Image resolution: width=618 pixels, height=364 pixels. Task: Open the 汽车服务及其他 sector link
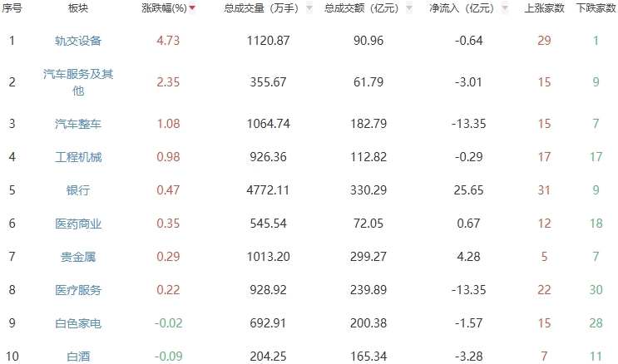coord(78,81)
